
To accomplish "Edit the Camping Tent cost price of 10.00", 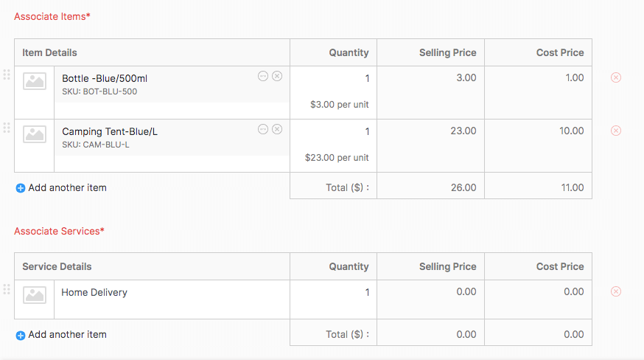I will click(x=539, y=131).
